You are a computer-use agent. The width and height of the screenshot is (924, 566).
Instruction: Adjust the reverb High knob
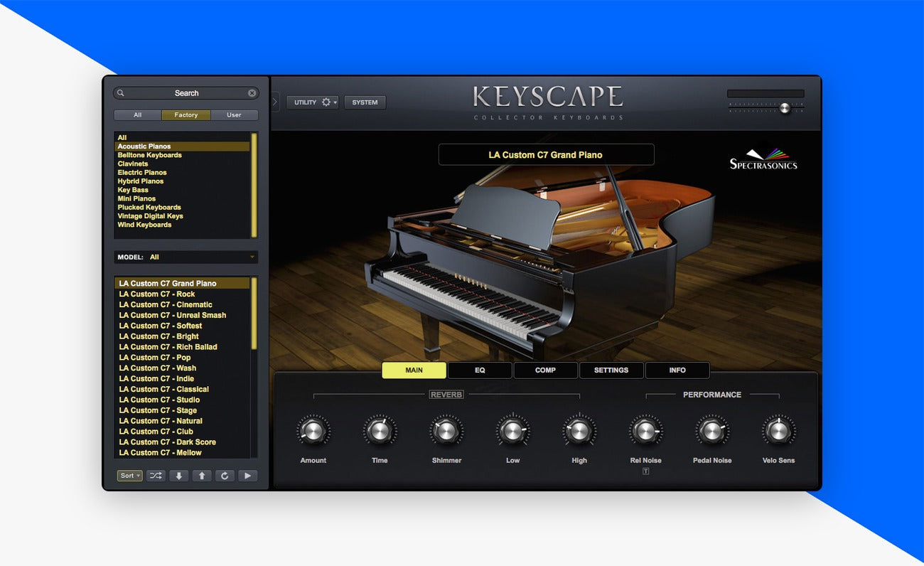click(579, 430)
